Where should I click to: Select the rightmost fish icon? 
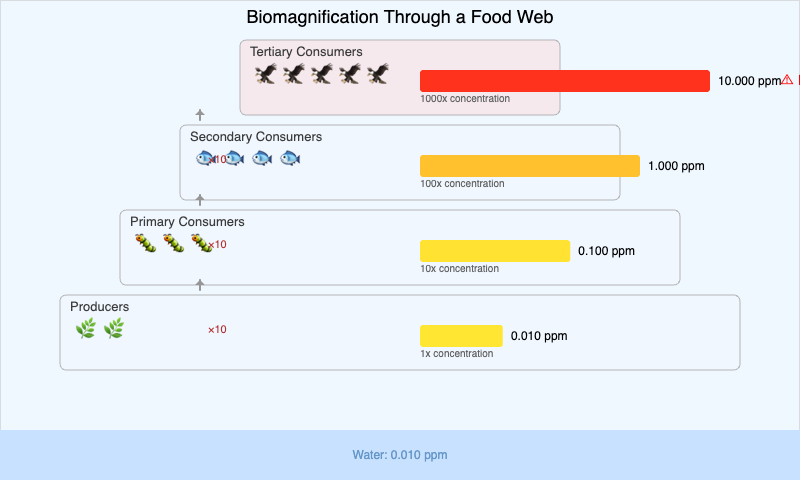pos(290,159)
